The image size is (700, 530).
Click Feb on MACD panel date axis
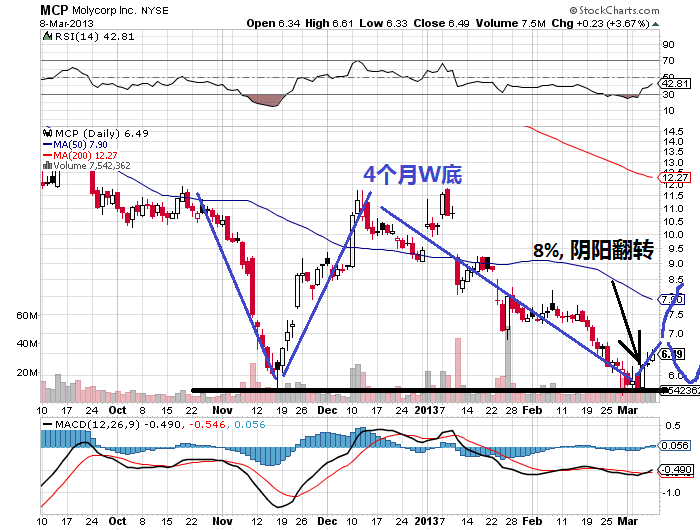pos(532,521)
